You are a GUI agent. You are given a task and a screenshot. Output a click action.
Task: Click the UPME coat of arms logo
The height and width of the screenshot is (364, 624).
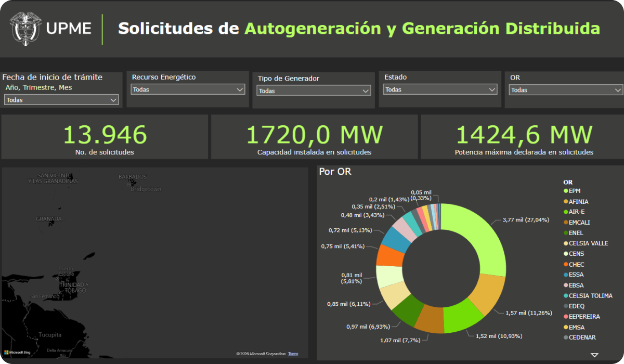click(x=25, y=29)
